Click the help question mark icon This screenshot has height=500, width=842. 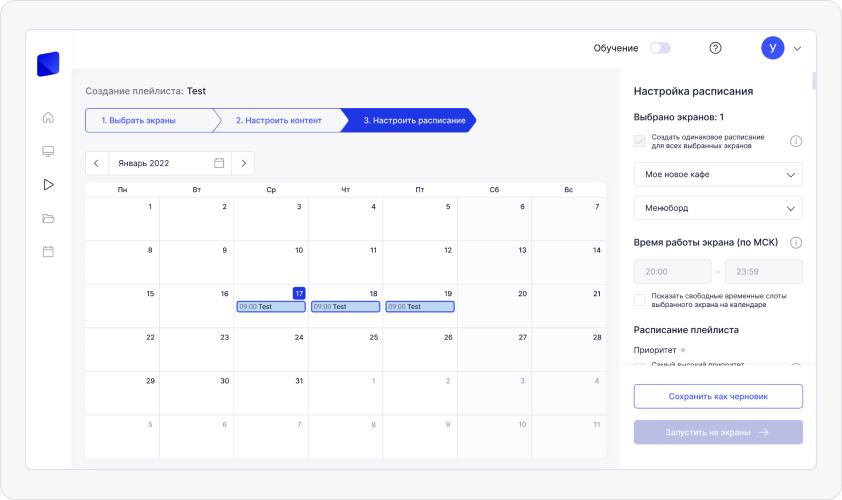click(715, 48)
